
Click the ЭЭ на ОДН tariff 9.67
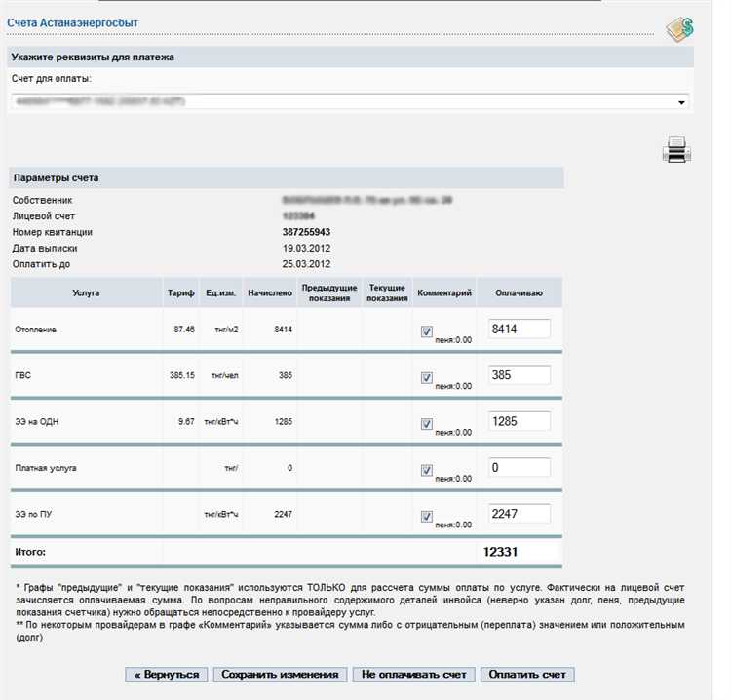(x=186, y=421)
